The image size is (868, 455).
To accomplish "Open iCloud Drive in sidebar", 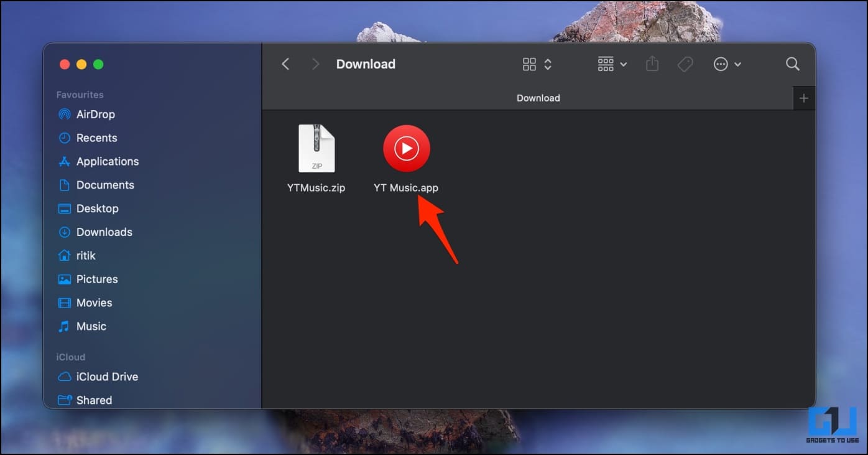I will pos(98,377).
